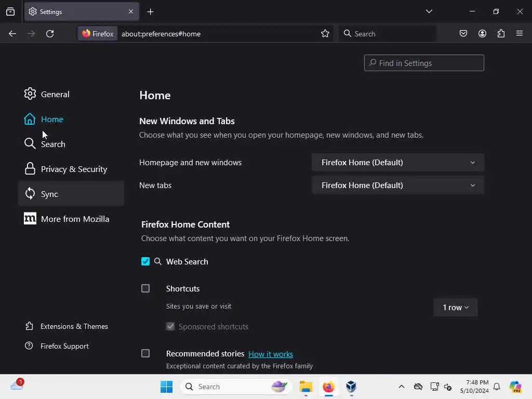Screen dimensions: 532x399
Task: Toggle the Sponsored shortcuts checkbox
Action: pyautogui.click(x=170, y=326)
